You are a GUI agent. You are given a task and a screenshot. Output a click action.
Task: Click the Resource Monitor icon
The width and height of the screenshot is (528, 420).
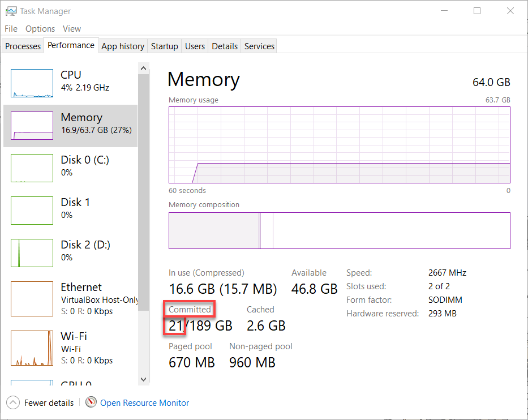[x=91, y=402]
